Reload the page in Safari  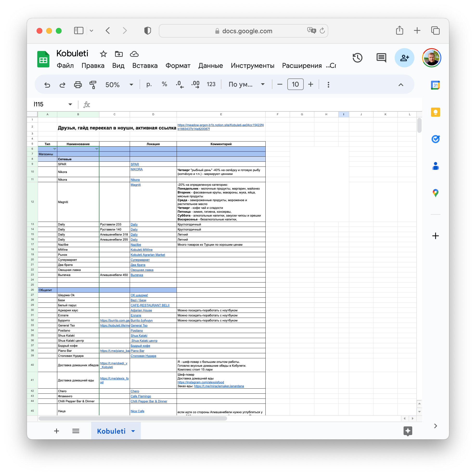(x=322, y=31)
